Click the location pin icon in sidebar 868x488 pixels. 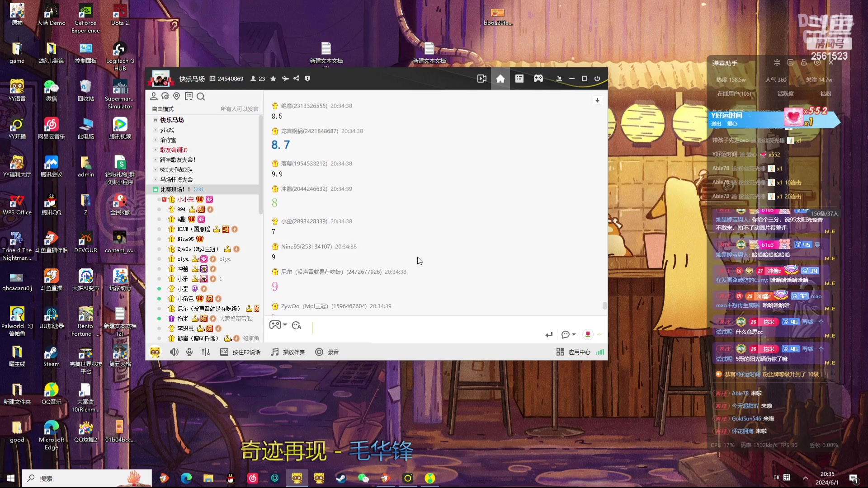[177, 96]
